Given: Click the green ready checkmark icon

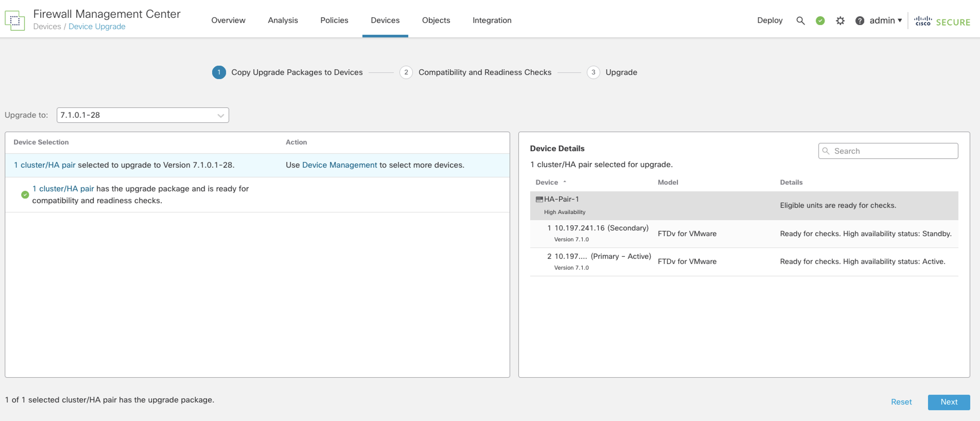Looking at the screenshot, I should (x=25, y=195).
